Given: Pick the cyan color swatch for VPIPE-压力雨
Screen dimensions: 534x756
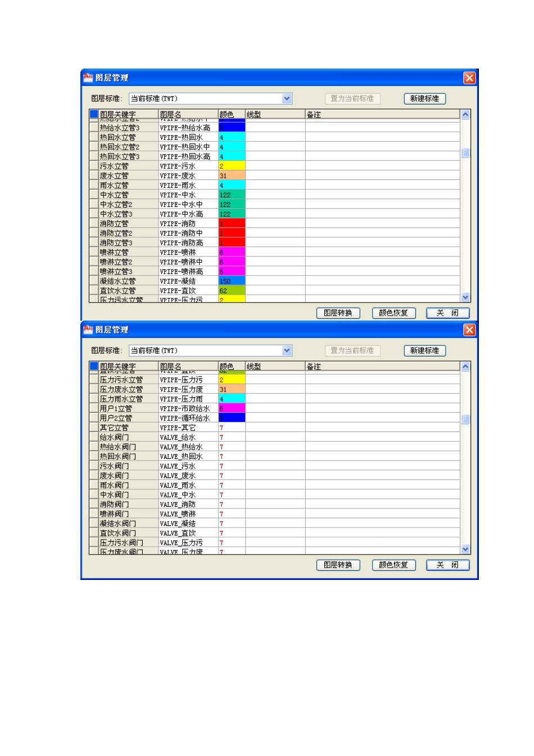Looking at the screenshot, I should [232, 399].
